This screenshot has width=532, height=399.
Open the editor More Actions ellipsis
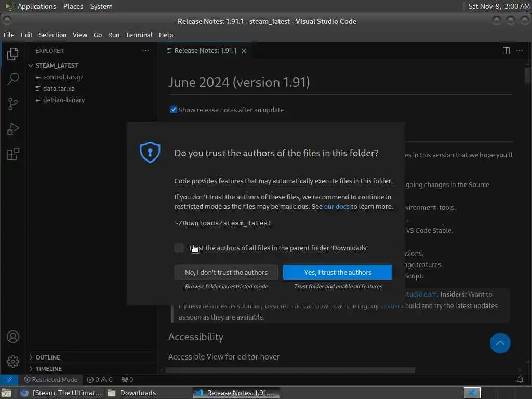coord(520,51)
